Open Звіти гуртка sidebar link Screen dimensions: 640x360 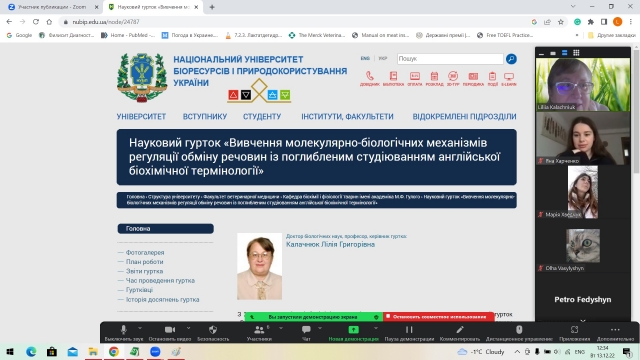pos(144,271)
